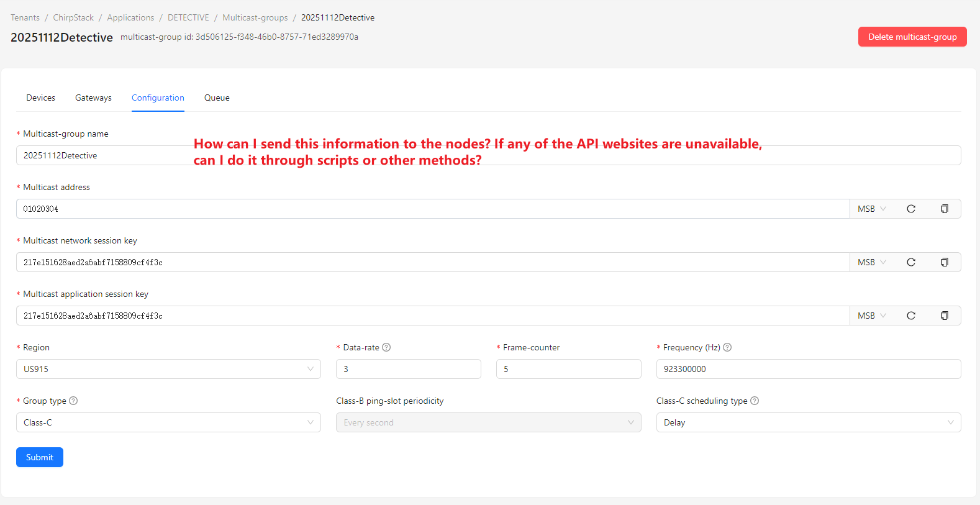Expand the Group type Class-C dropdown
Viewport: 980px width, 505px height.
click(168, 422)
